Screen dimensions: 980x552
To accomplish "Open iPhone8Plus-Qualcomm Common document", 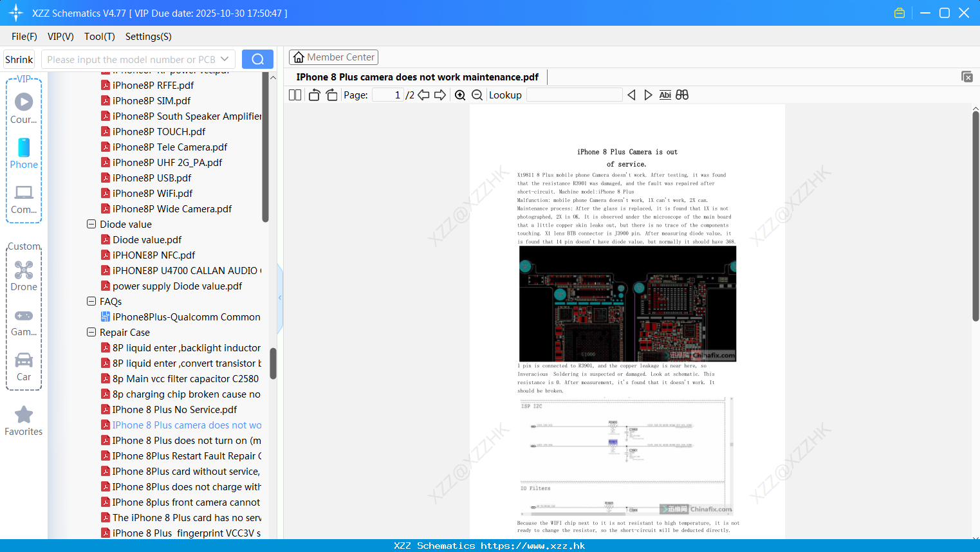I will tap(186, 317).
